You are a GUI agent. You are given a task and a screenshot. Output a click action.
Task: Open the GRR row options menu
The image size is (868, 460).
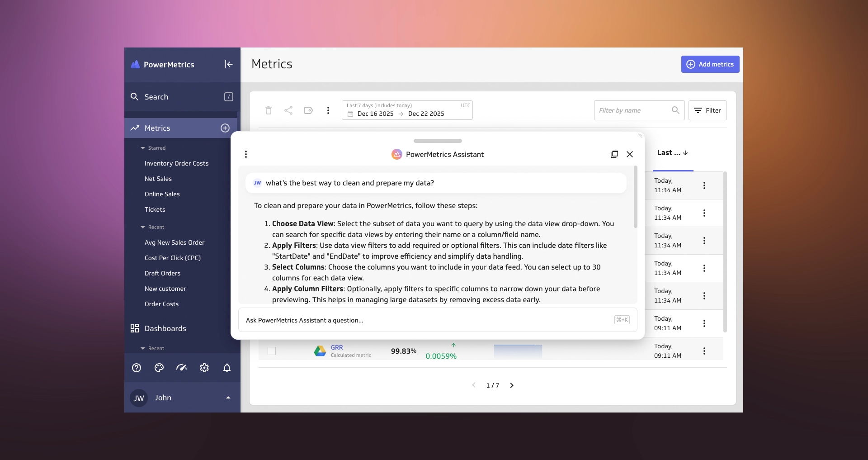pos(705,351)
